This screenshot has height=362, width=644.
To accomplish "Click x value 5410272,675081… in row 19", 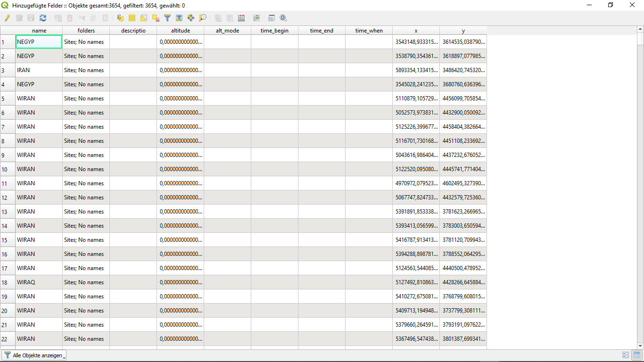I will pos(416,296).
